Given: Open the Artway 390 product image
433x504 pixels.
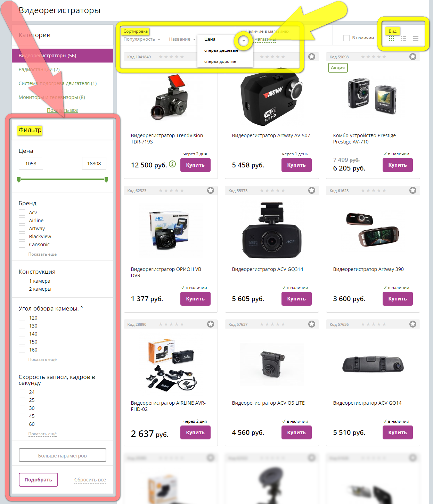Looking at the screenshot, I should (x=373, y=229).
